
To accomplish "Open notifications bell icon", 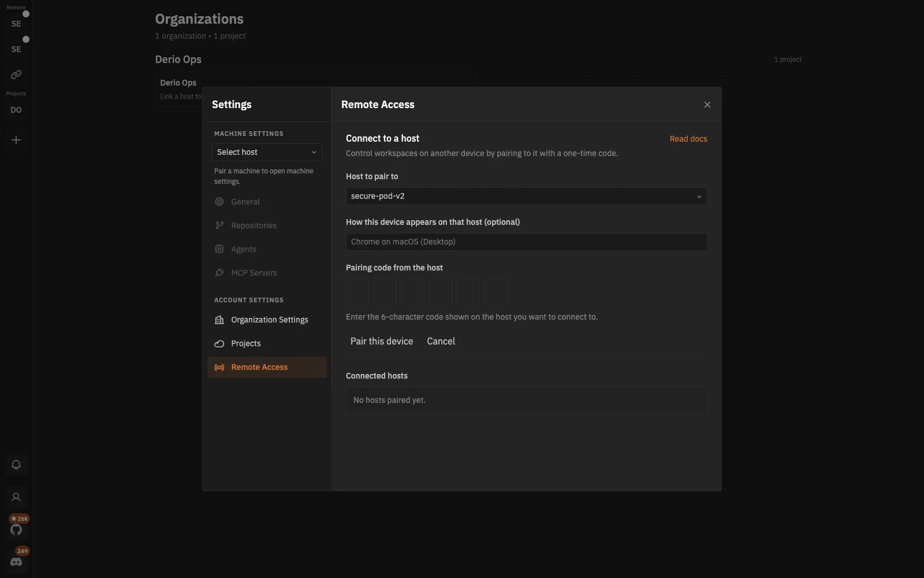I will tap(16, 465).
